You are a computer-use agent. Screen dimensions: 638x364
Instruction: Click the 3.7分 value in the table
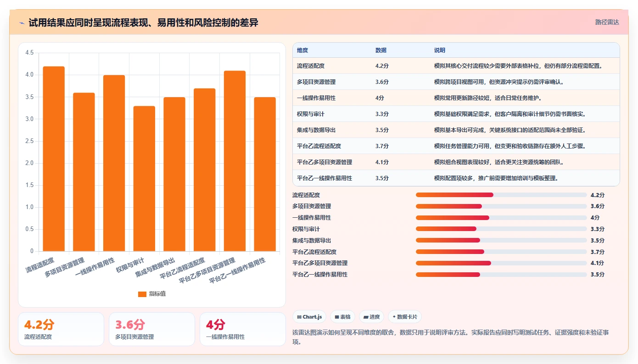[x=382, y=146]
